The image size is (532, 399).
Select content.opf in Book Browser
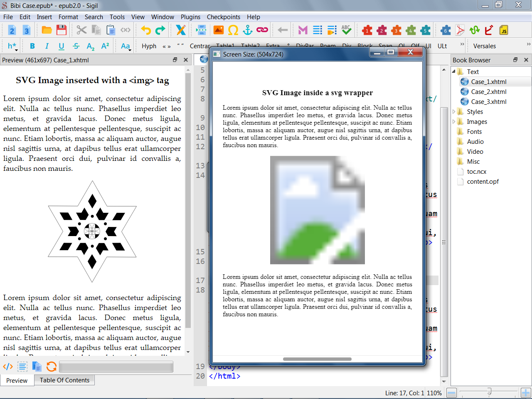(483, 182)
